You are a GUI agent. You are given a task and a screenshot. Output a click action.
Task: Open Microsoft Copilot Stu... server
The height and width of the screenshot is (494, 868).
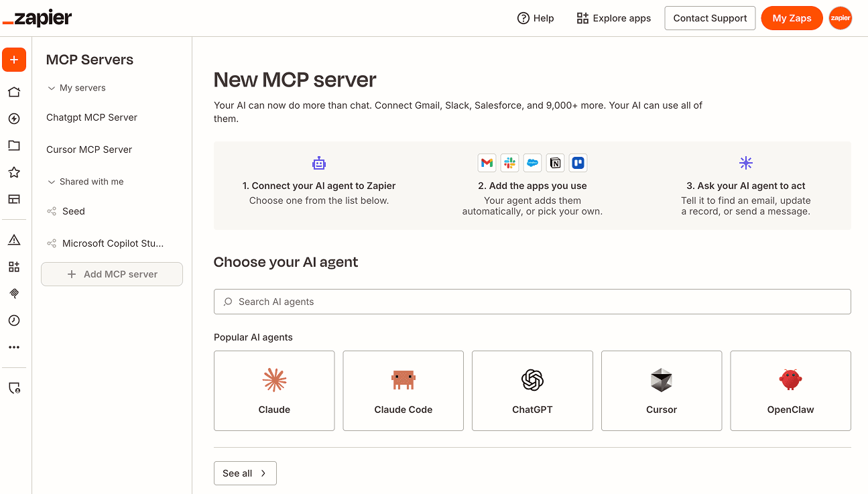click(112, 243)
